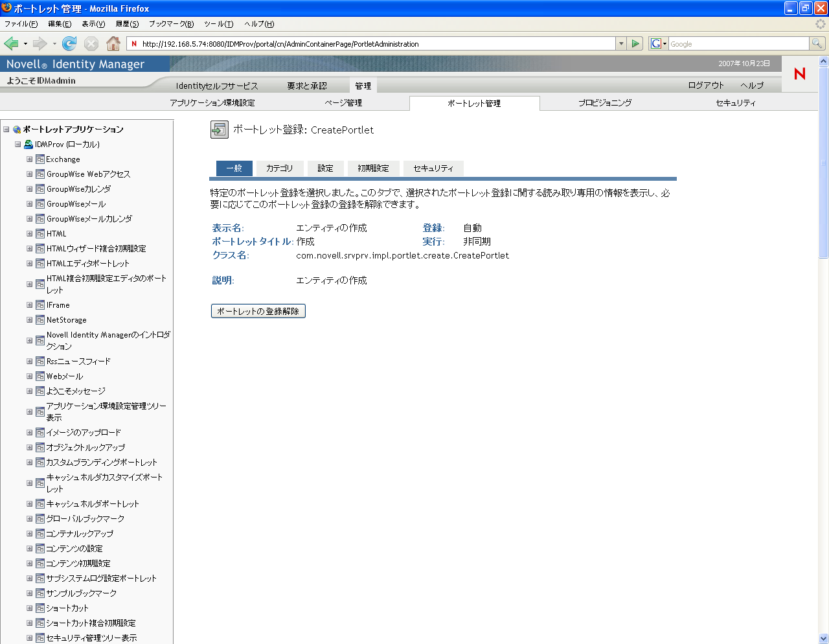Open the ヘルプ link in the Novell header
Viewport: 829px width, 644px height.
(753, 86)
